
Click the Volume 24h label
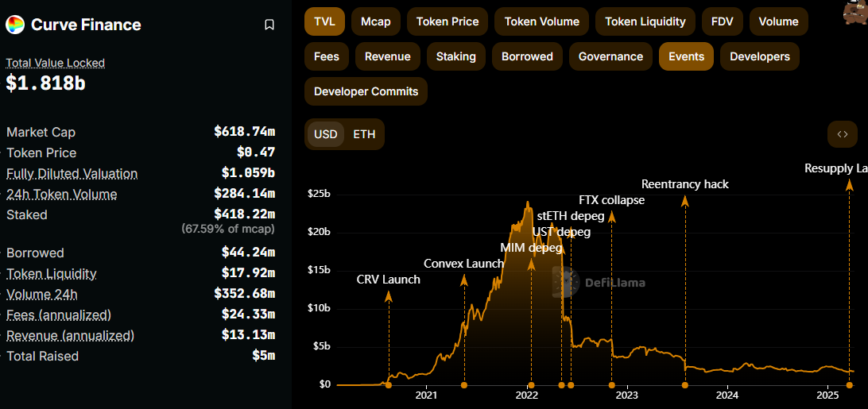42,294
